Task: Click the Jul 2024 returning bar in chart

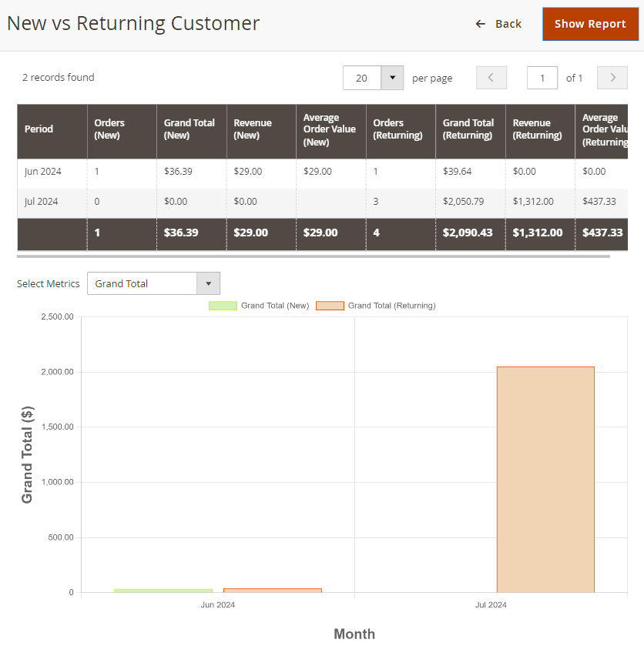Action: pos(545,480)
